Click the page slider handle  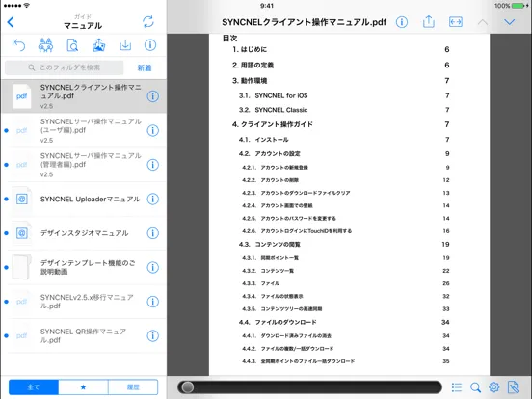click(x=187, y=387)
